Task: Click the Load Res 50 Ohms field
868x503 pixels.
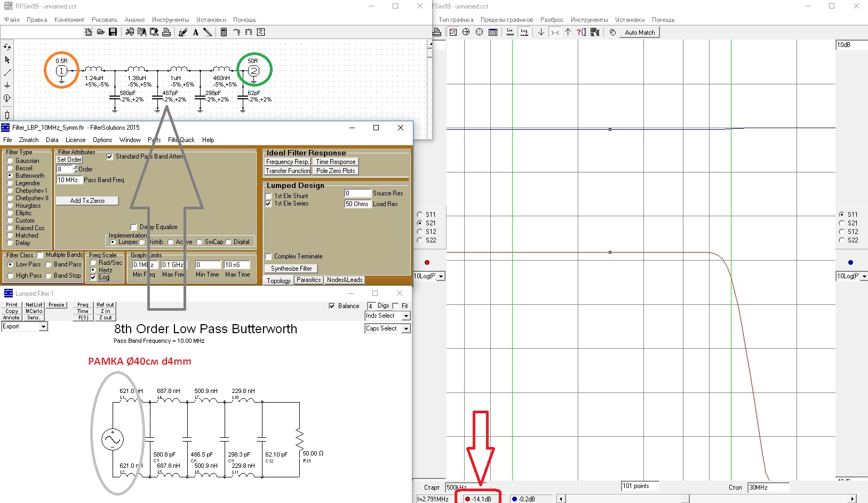Action: 357,204
